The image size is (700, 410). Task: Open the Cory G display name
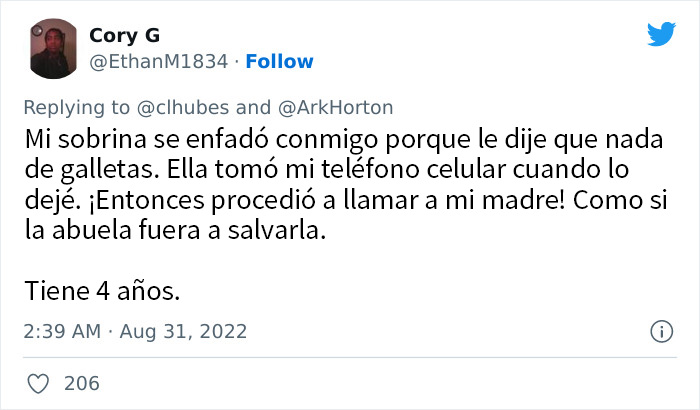[x=125, y=35]
